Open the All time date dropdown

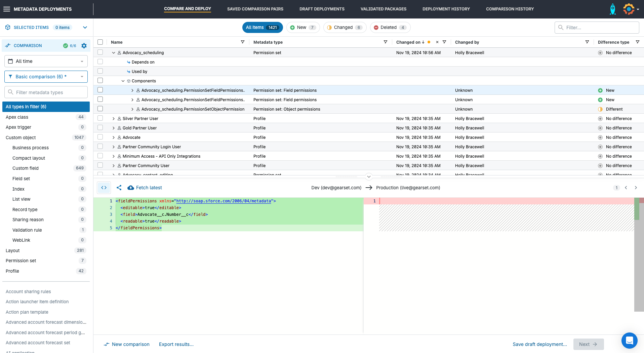point(46,61)
